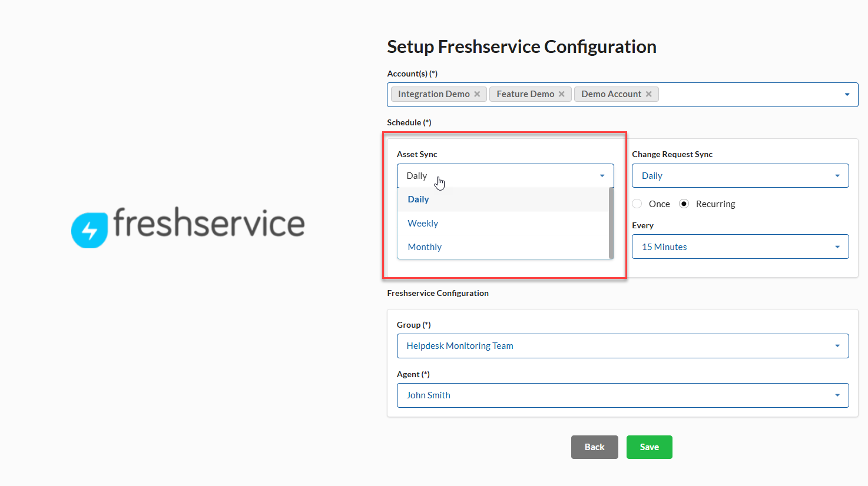Viewport: 868px width, 486px height.
Task: Open the Every 15 Minutes dropdown
Action: (x=740, y=247)
